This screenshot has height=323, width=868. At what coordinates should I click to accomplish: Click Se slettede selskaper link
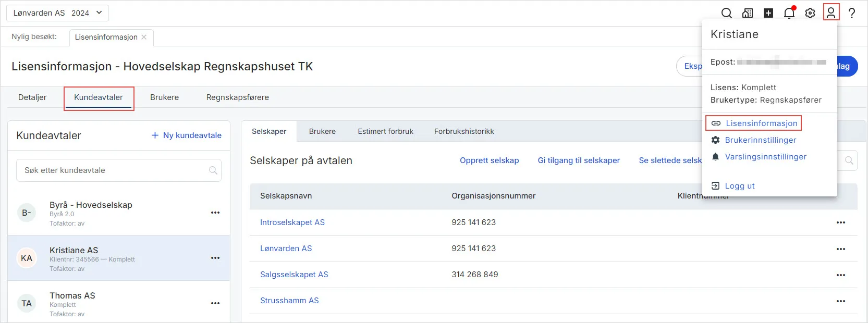pyautogui.click(x=670, y=160)
